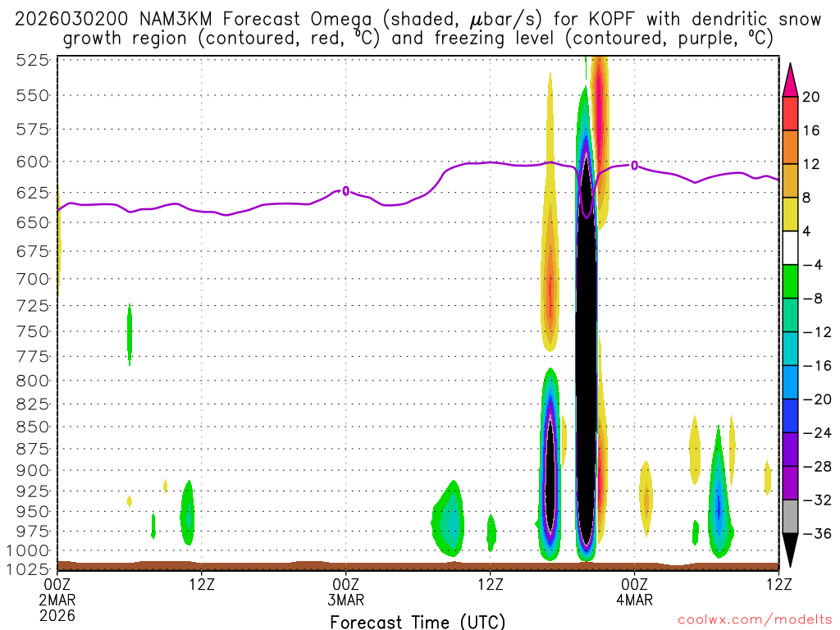Click the purple "0" contour label near 4MAR
The image size is (840, 630).
click(x=634, y=166)
